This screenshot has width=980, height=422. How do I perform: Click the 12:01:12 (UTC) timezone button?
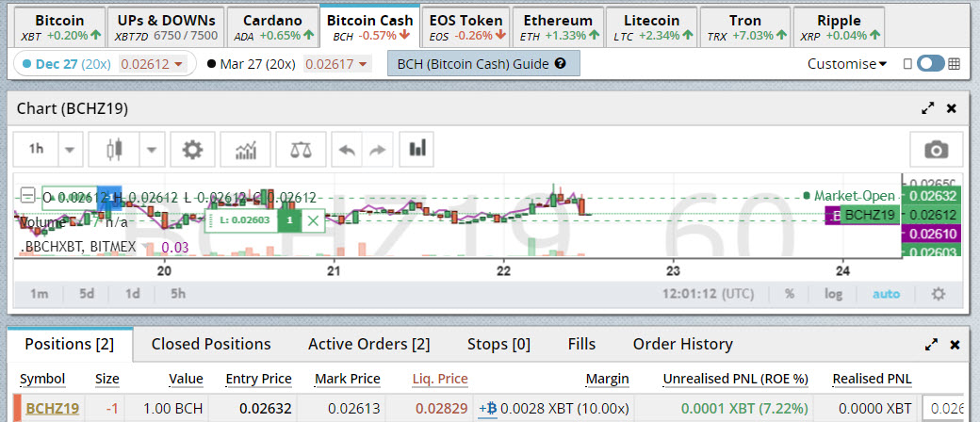coord(708,294)
